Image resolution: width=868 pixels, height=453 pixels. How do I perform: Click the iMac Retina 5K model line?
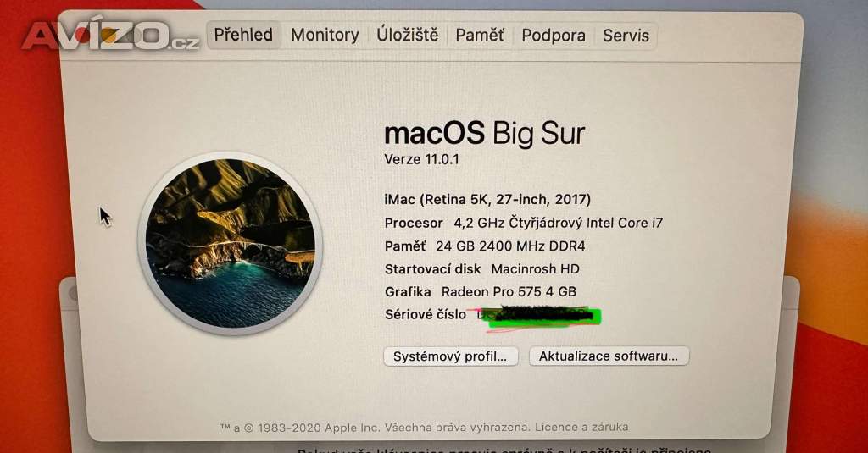(x=487, y=199)
